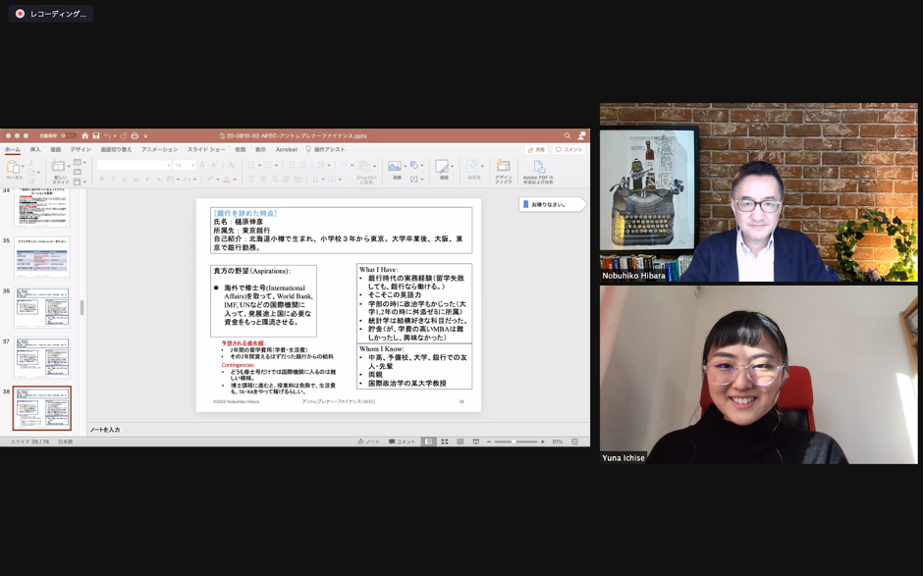Switch to slide sorter view in status bar
The width and height of the screenshot is (924, 576).
(x=444, y=442)
